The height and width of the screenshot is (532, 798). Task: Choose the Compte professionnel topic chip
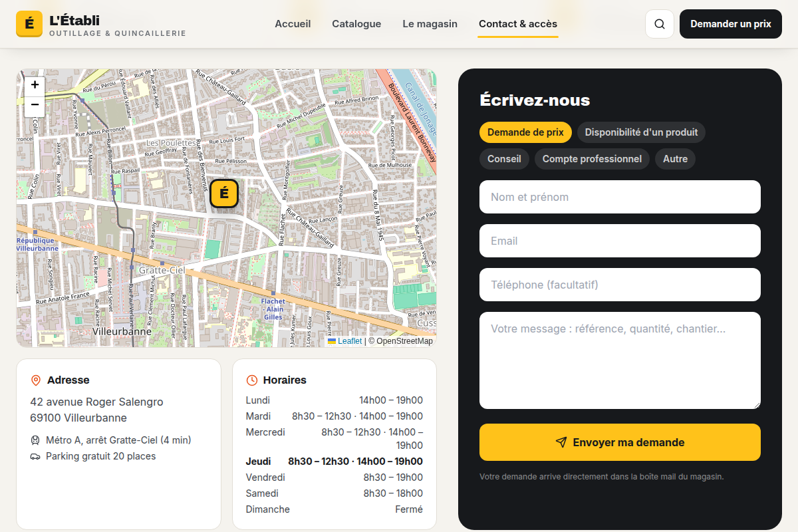tap(592, 159)
